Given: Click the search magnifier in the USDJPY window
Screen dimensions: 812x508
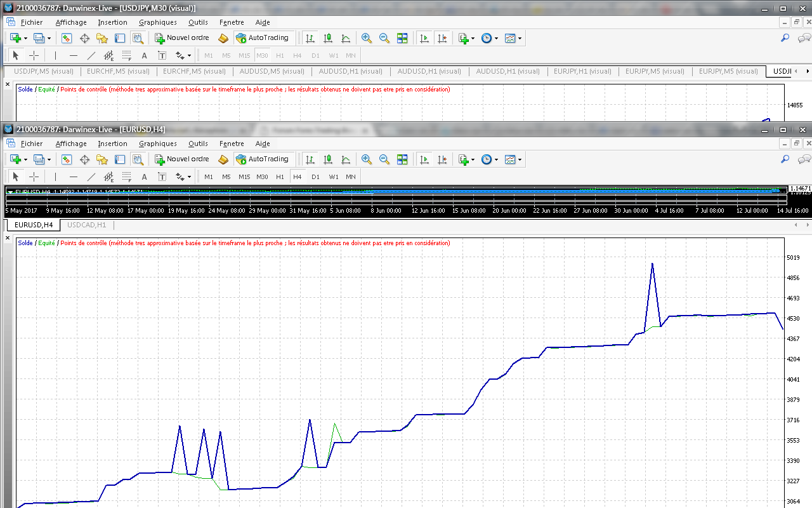Looking at the screenshot, I should [785, 38].
